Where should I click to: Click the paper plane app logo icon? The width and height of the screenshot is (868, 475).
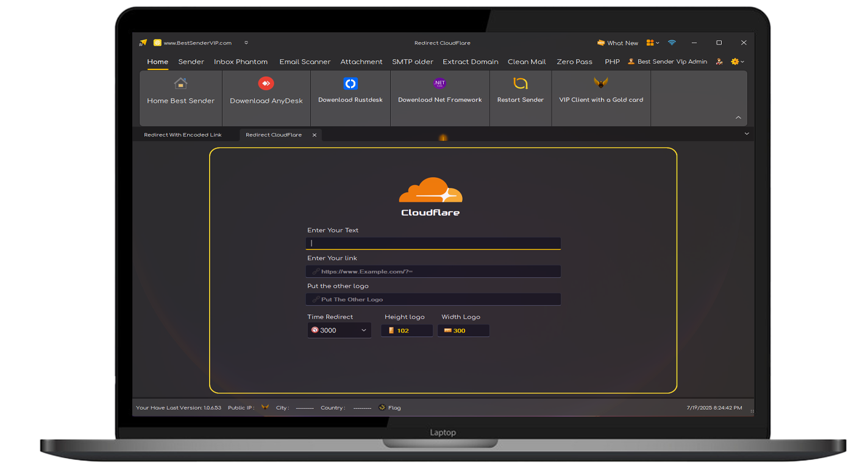(143, 43)
